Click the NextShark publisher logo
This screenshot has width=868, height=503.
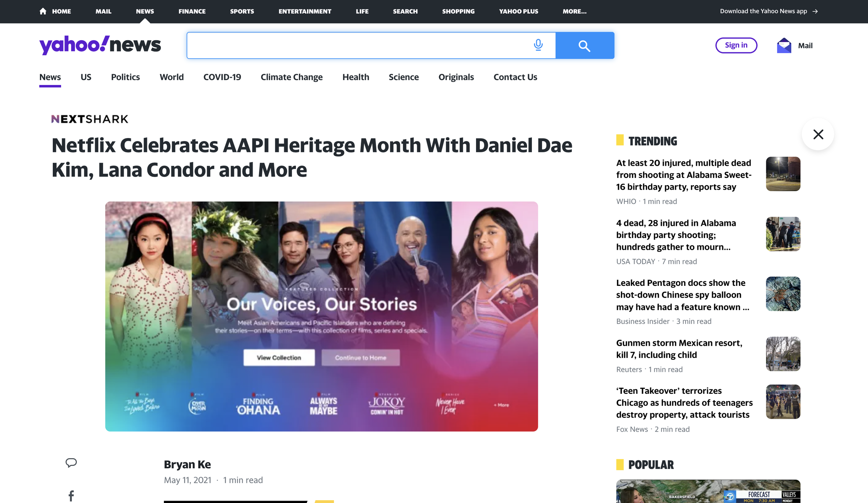(90, 119)
